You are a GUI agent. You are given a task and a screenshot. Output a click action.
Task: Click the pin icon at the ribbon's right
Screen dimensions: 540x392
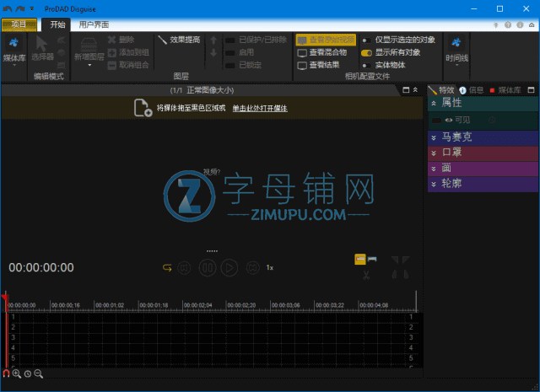coord(496,24)
